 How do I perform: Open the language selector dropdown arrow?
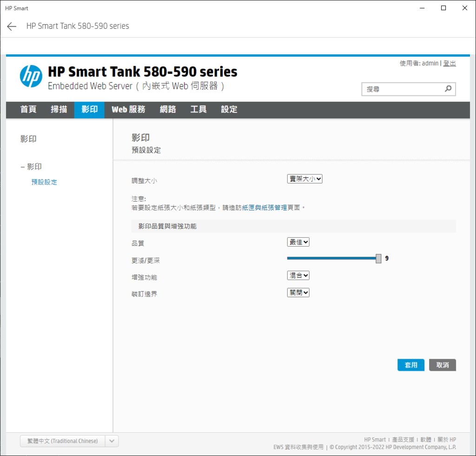tap(112, 441)
